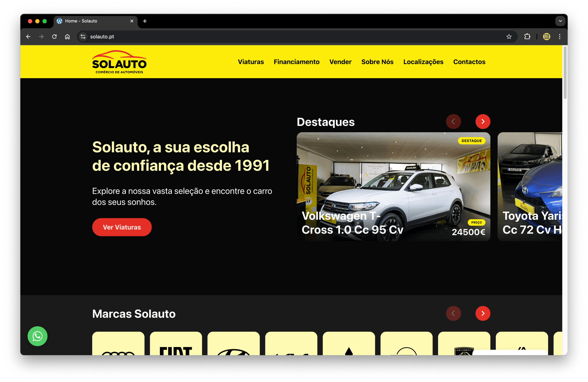Screen dimensions: 588x382
Task: Expand the tab search dropdown
Action: click(x=560, y=21)
